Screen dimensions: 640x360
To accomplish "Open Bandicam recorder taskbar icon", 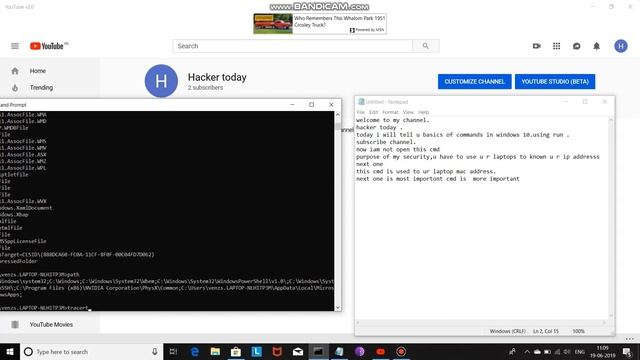I will coord(401,351).
